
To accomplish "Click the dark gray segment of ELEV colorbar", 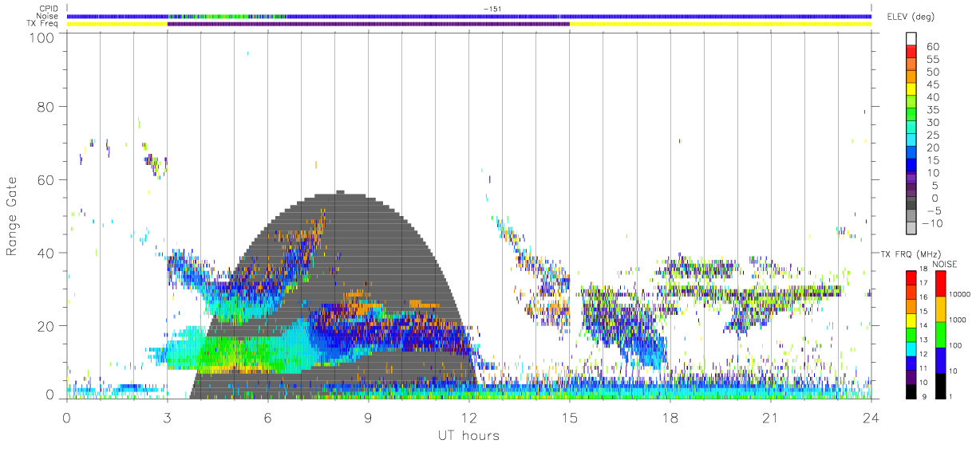I will click(911, 204).
